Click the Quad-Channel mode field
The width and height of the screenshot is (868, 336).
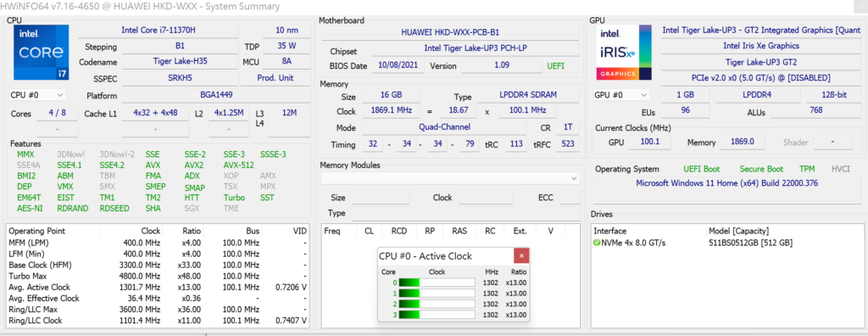pyautogui.click(x=444, y=127)
